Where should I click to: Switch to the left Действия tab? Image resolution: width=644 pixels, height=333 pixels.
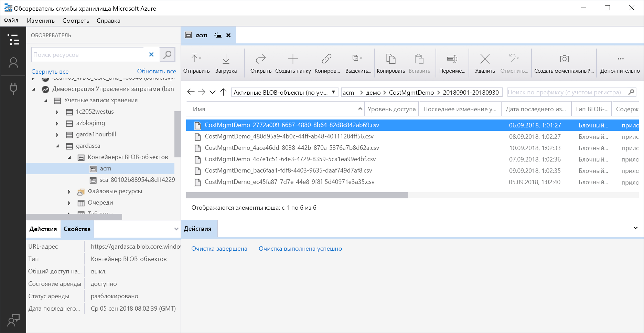[x=43, y=229]
